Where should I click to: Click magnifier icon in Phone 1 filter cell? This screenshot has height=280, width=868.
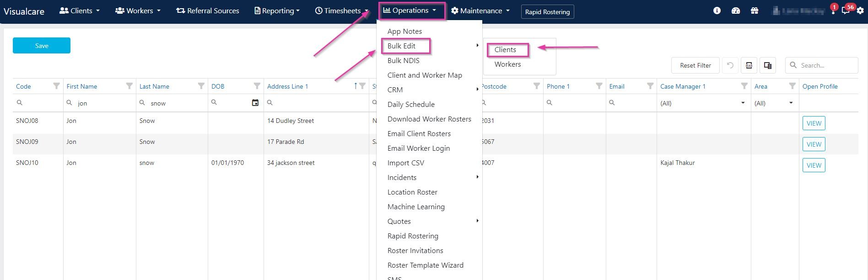tap(550, 103)
